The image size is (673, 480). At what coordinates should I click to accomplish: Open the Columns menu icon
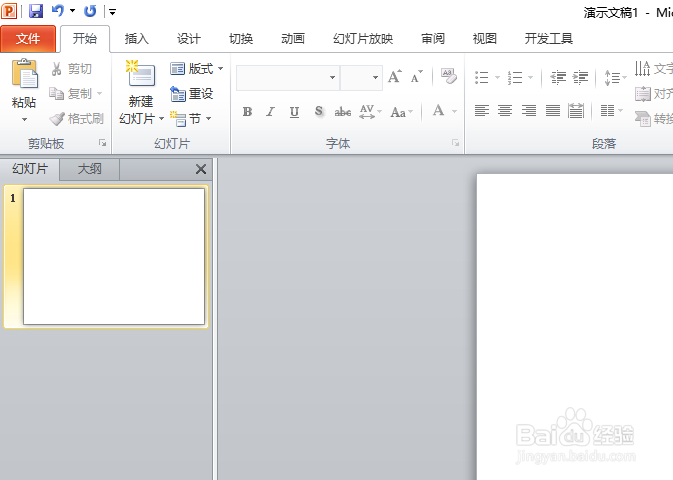pos(611,111)
